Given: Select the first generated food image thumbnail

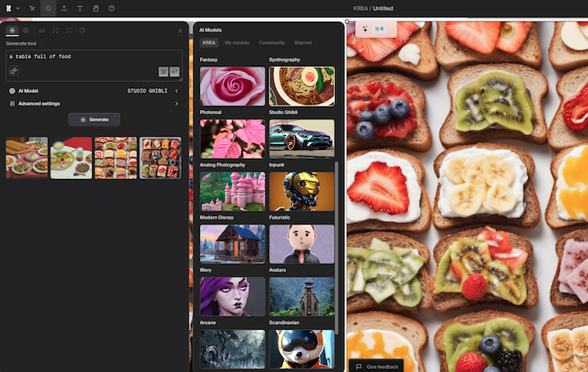Looking at the screenshot, I should tap(27, 157).
